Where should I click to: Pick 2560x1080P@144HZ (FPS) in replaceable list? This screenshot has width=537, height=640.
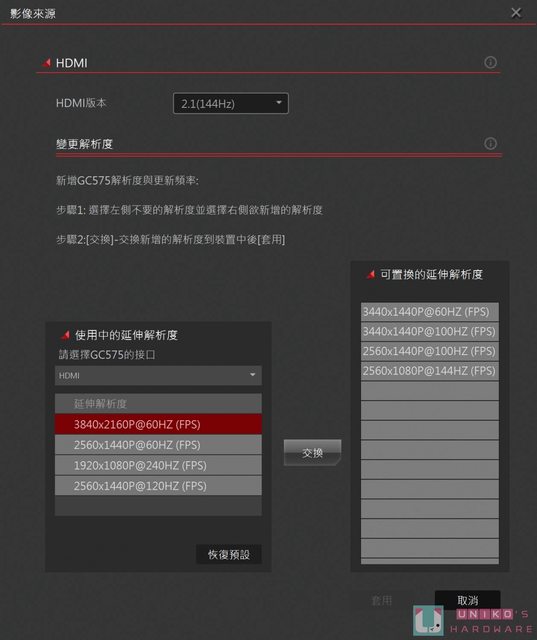tap(430, 371)
